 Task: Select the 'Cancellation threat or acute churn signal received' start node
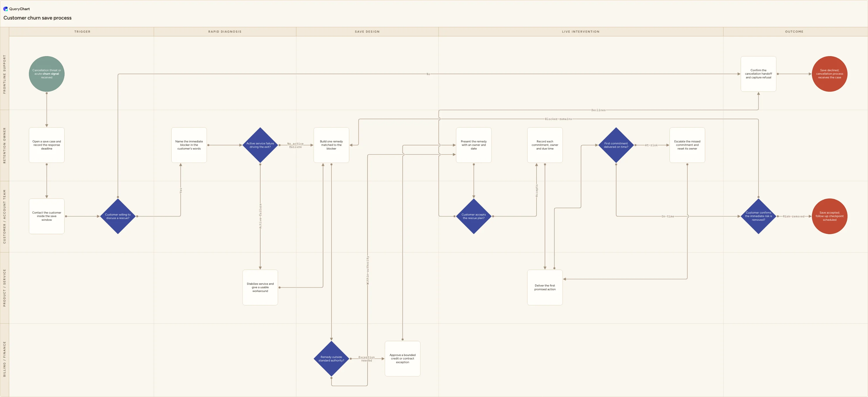[47, 74]
